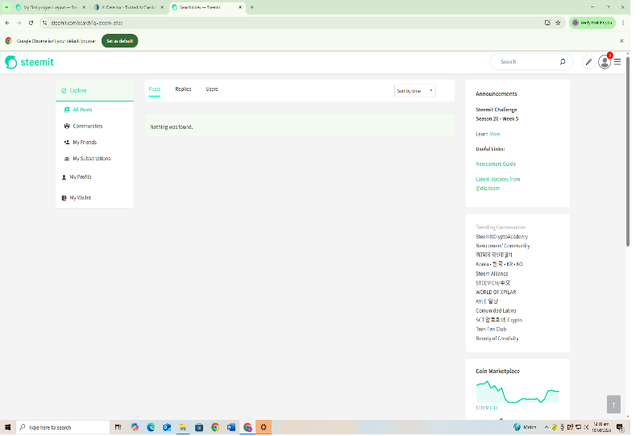Screen dimensions: 640x436
Task: Open a new browser tab with plus icon
Action: coord(252,7)
